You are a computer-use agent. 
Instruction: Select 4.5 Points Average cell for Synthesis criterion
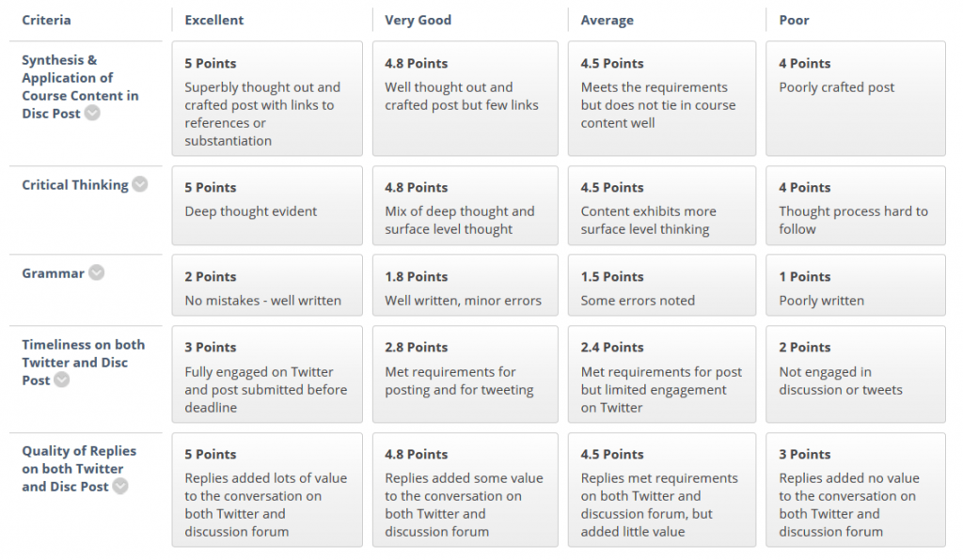click(662, 97)
